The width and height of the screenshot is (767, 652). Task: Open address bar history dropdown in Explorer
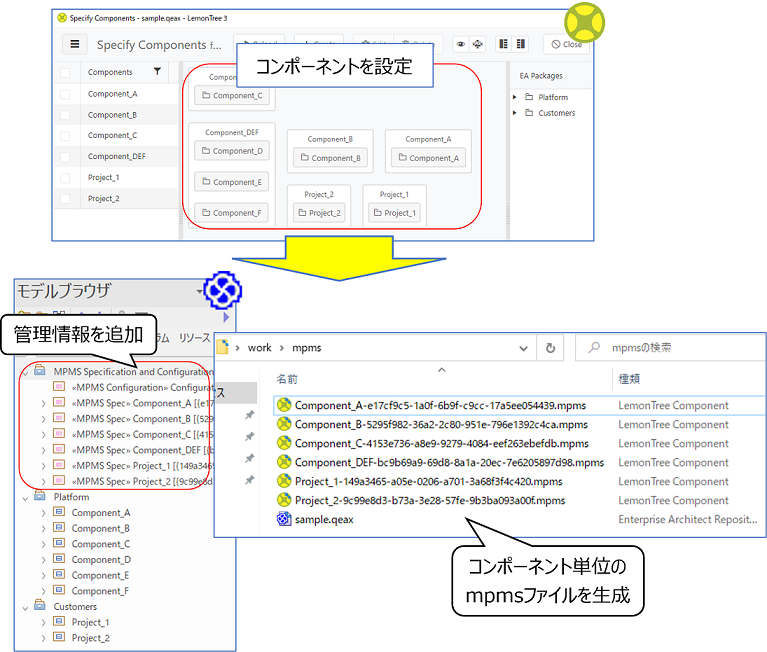(523, 348)
